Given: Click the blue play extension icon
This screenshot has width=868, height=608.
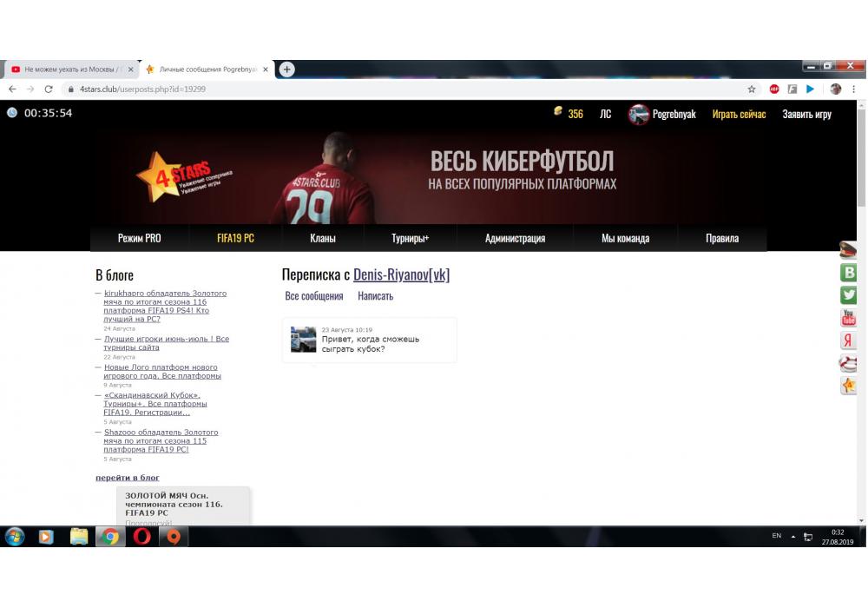Looking at the screenshot, I should (810, 89).
